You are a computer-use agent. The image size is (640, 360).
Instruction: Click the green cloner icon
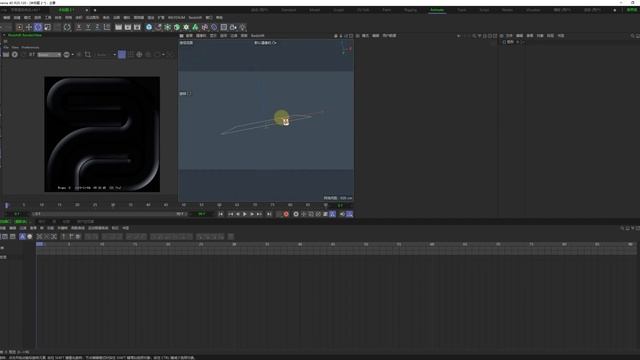[177, 27]
